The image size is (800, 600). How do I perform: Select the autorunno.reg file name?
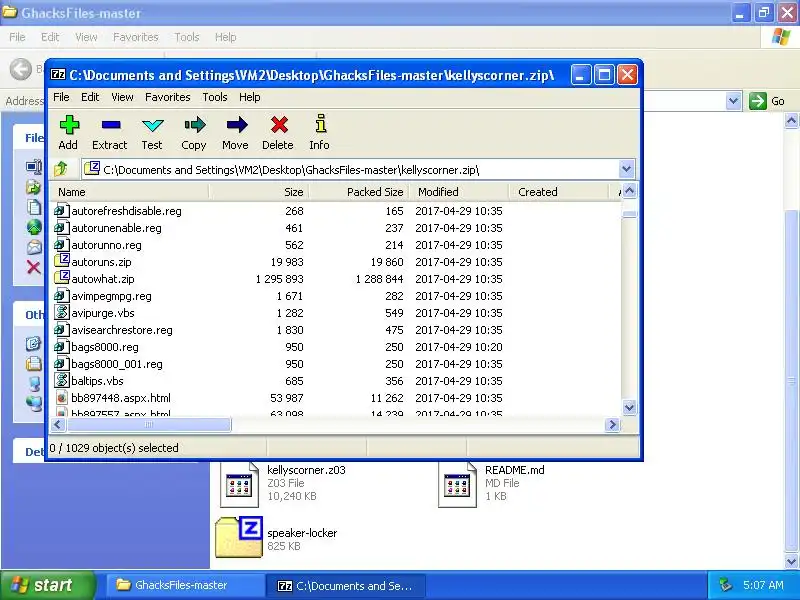point(107,245)
